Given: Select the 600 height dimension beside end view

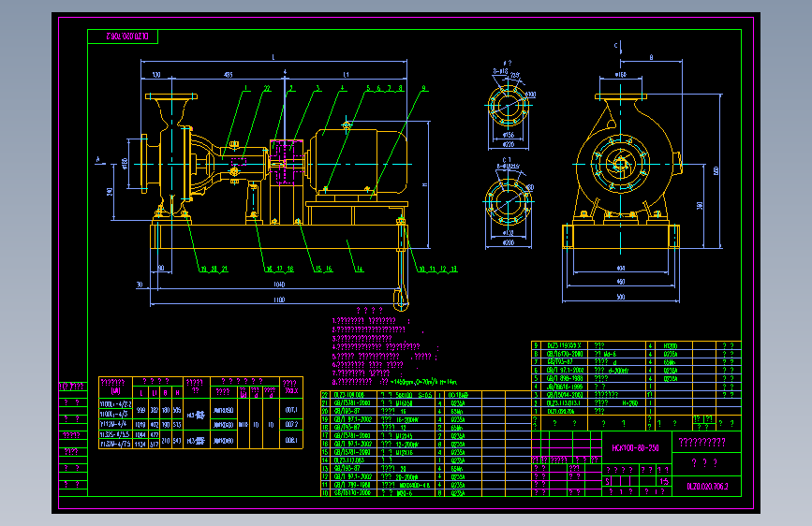Looking at the screenshot, I should click(716, 170).
